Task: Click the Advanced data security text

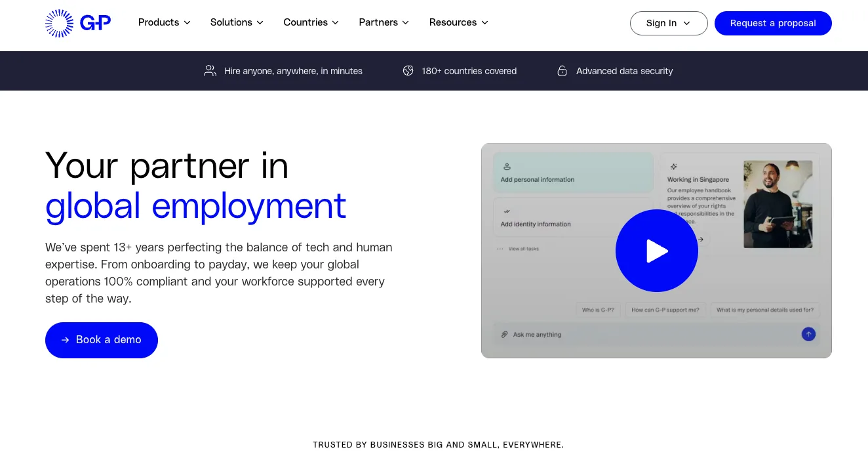Action: click(625, 71)
